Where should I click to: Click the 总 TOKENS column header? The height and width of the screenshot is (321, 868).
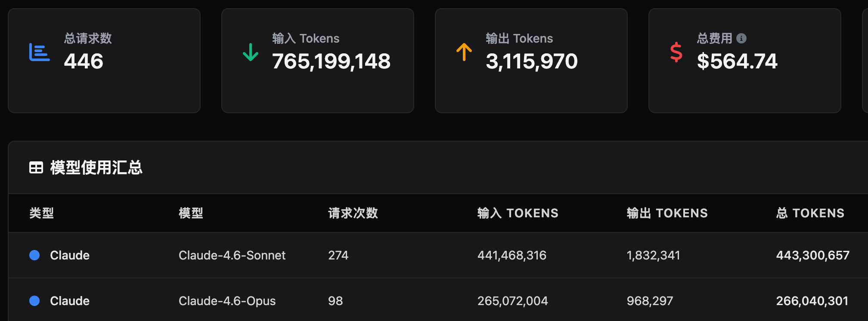pos(810,213)
